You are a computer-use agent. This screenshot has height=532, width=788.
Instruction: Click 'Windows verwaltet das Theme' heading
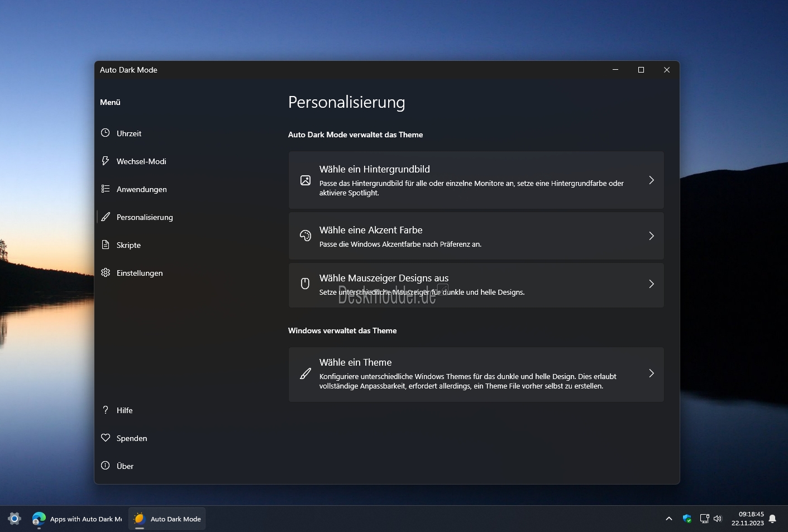(342, 330)
